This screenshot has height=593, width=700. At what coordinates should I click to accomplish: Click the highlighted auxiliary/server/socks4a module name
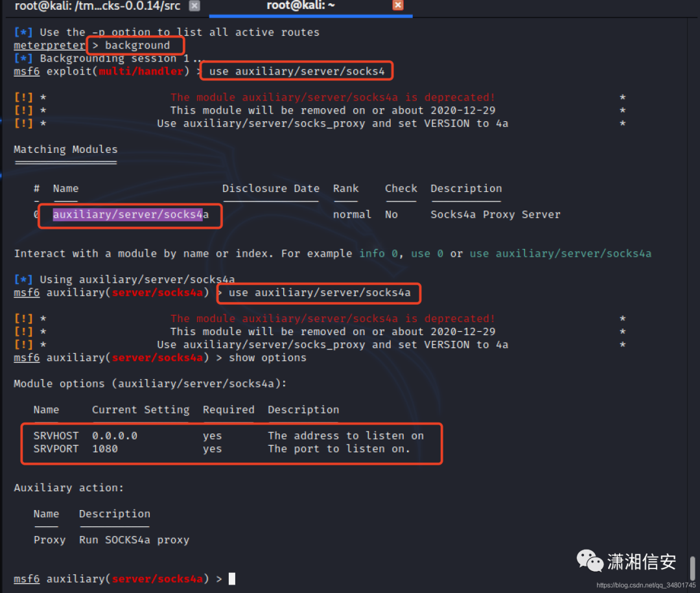130,215
